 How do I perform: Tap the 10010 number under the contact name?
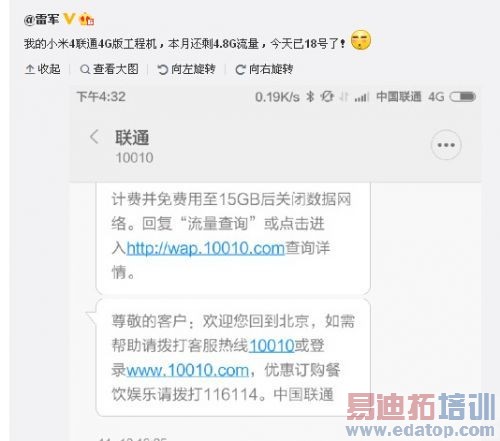click(x=135, y=158)
